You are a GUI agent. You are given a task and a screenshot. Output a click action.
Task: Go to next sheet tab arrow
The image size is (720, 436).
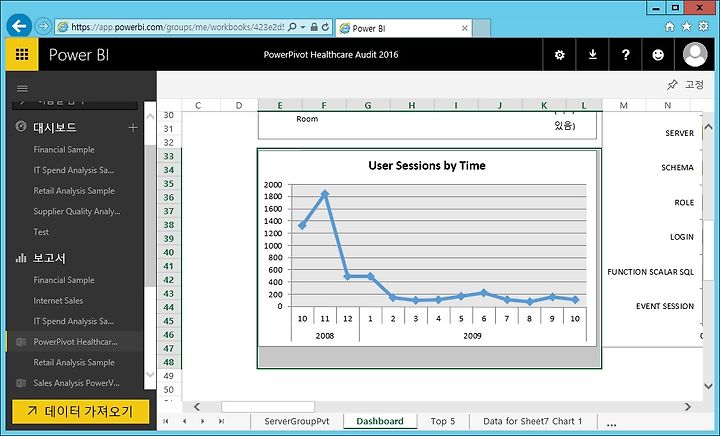point(202,421)
